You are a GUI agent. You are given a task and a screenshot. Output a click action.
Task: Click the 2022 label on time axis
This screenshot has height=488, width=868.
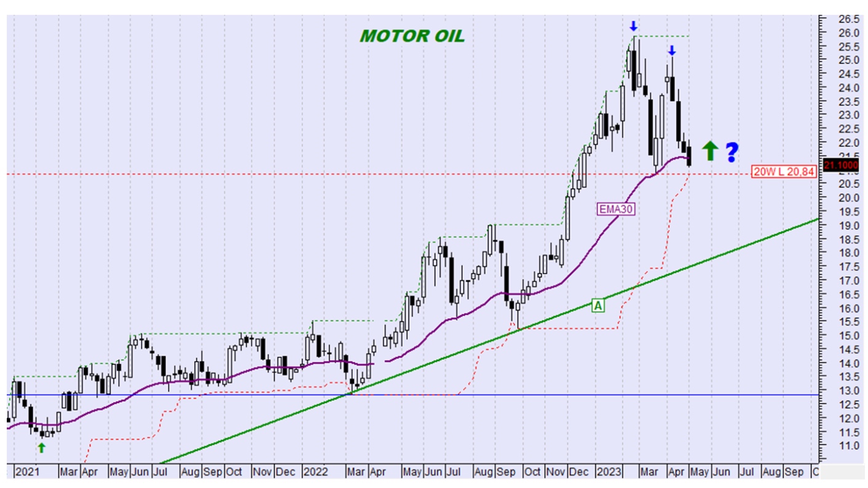point(316,472)
